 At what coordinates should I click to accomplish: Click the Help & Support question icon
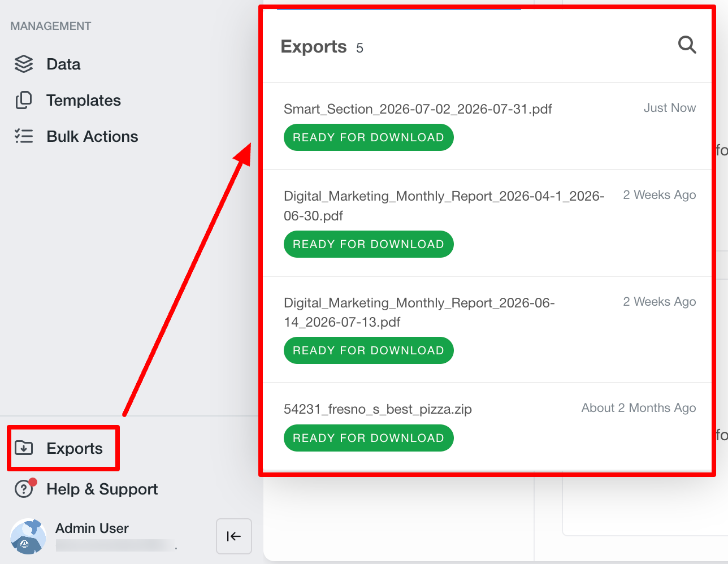coord(24,488)
